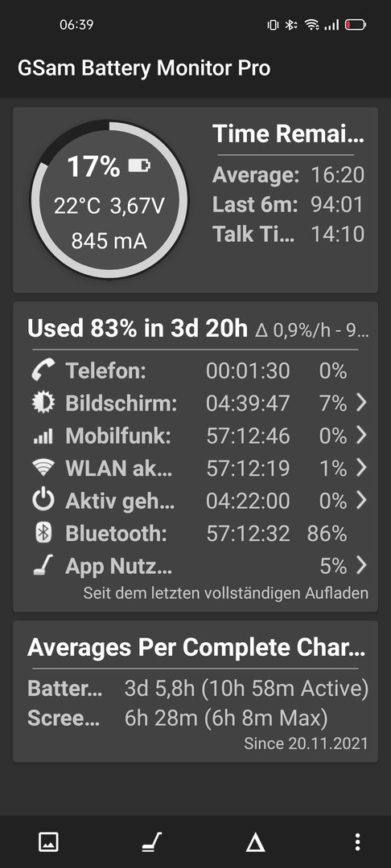Tap the delta triangle icon in bottom bar
Screen dimensions: 391x868
255,842
